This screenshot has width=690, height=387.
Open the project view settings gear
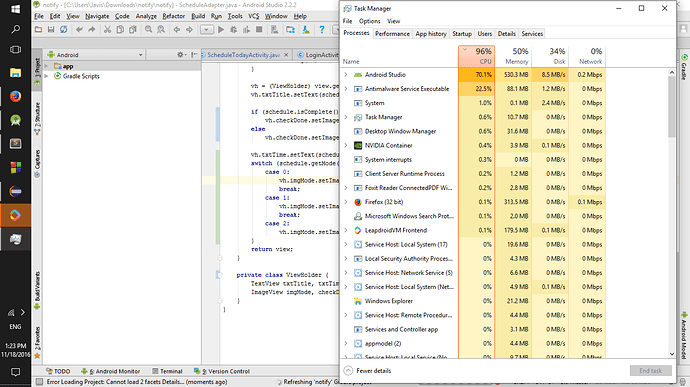point(181,55)
